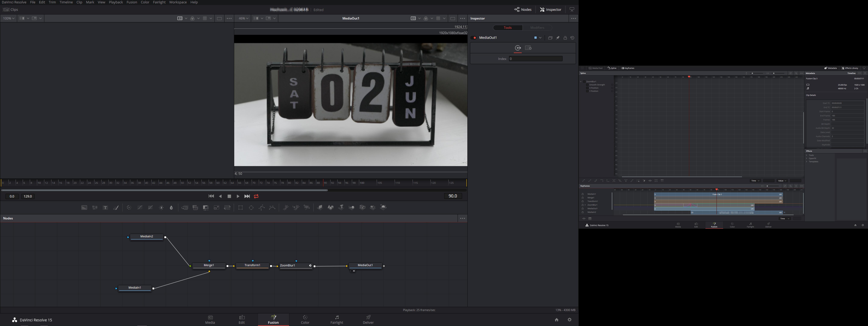Switch to the Color page
This screenshot has width=868, height=326.
305,320
